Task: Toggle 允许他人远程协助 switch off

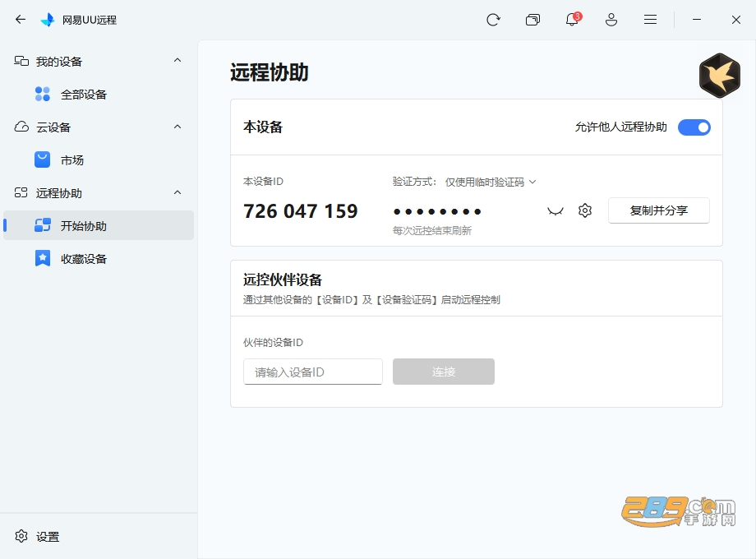Action: pyautogui.click(x=694, y=127)
